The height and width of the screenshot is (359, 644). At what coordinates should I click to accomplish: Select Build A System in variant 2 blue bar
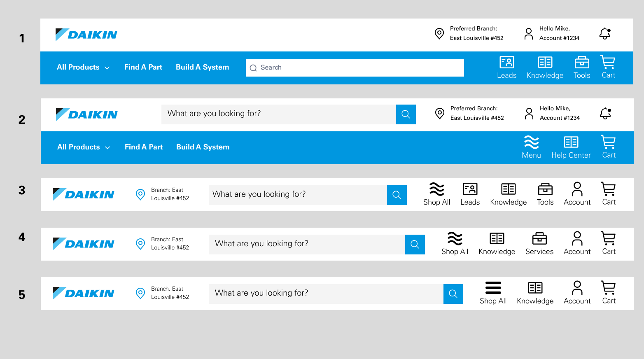[203, 147]
